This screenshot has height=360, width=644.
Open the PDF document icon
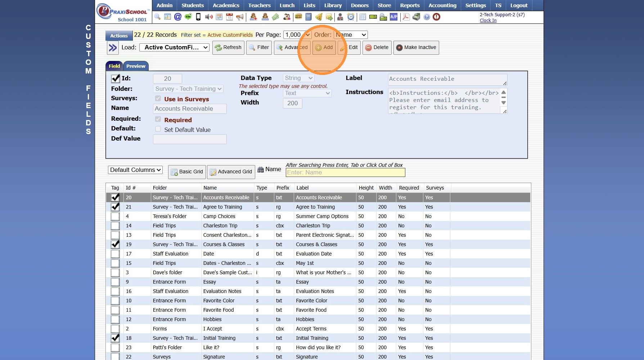coord(406,17)
